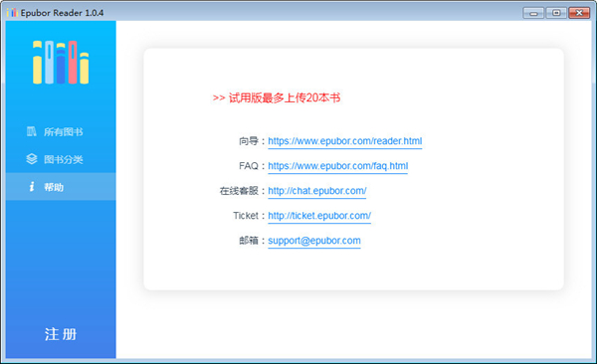Viewport: 597px width, 364px height.
Task: Click the info icon beside 帮助
Action: pos(32,187)
